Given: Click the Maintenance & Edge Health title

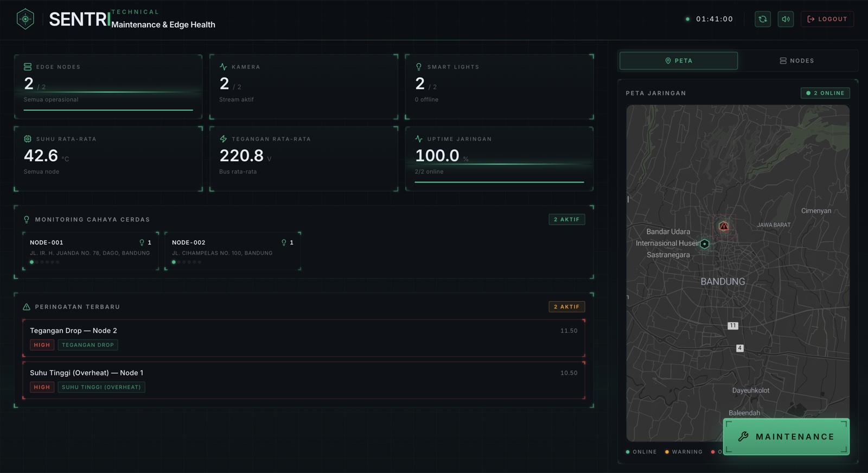Looking at the screenshot, I should [163, 24].
